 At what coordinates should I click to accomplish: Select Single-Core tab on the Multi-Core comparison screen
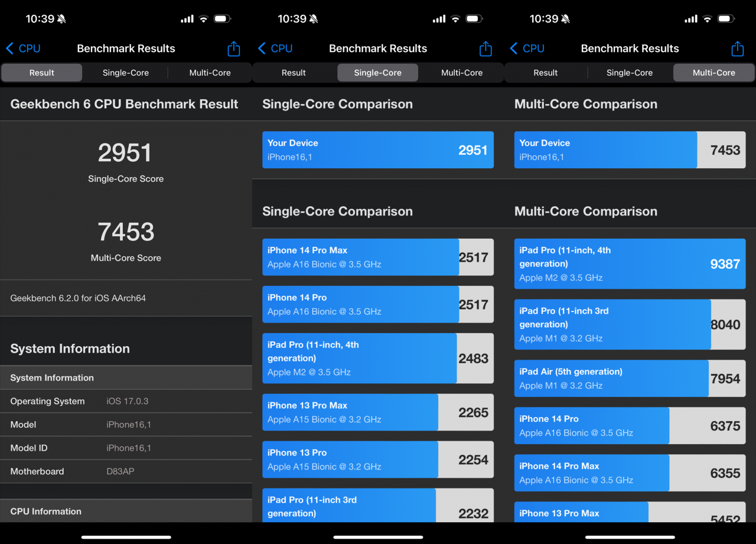629,73
